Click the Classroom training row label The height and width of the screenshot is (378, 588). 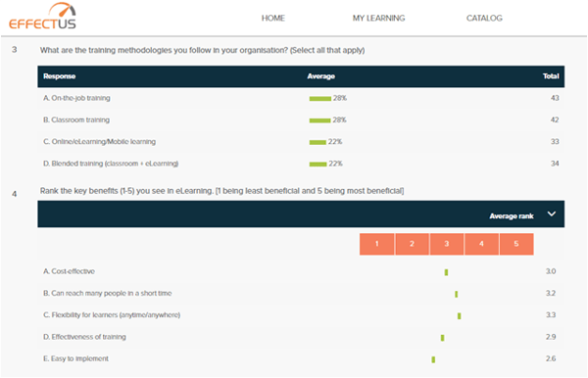pyautogui.click(x=76, y=119)
